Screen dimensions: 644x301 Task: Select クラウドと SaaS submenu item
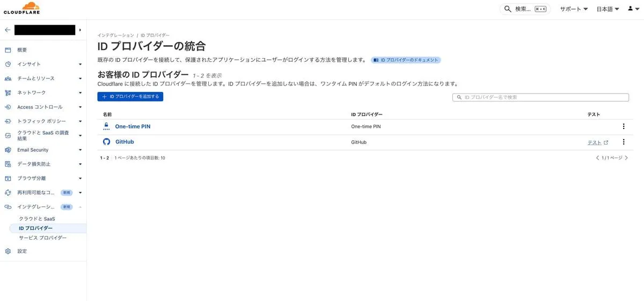[x=37, y=219]
